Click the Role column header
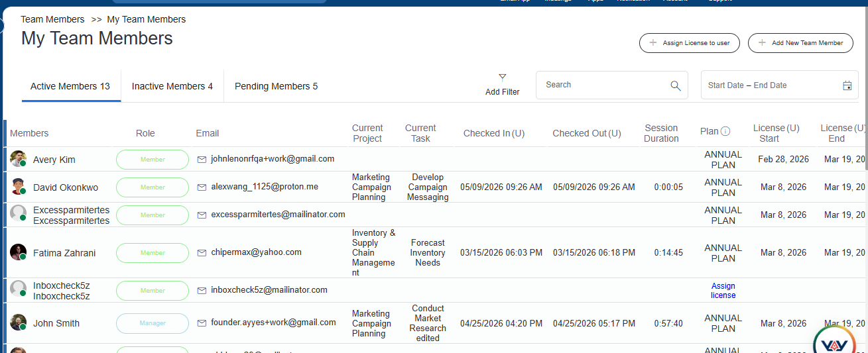 [x=145, y=133]
